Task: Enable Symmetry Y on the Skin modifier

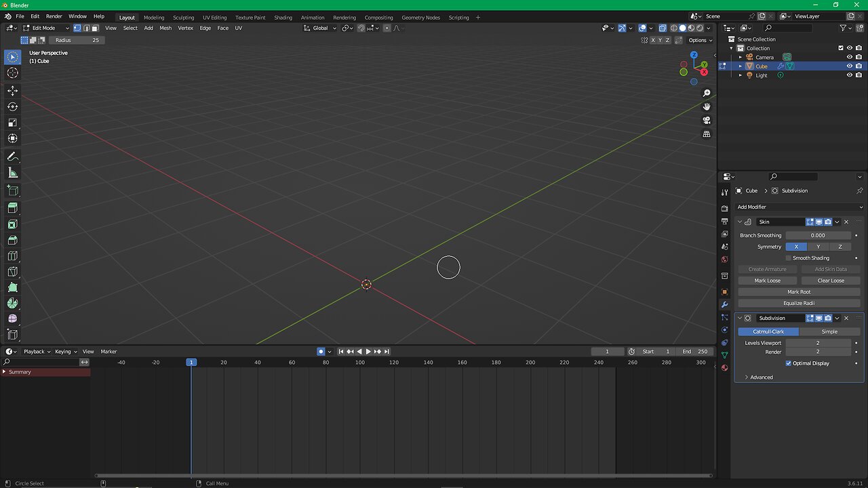Action: [818, 247]
